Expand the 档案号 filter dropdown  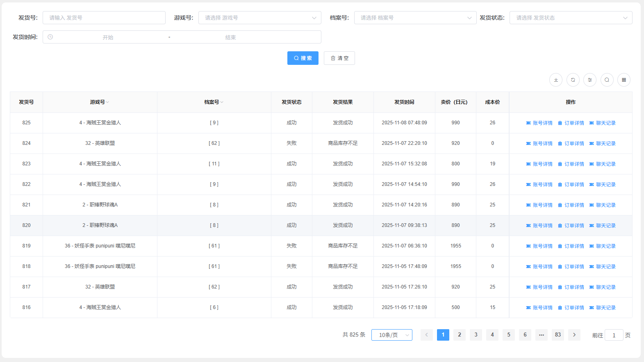pos(415,18)
